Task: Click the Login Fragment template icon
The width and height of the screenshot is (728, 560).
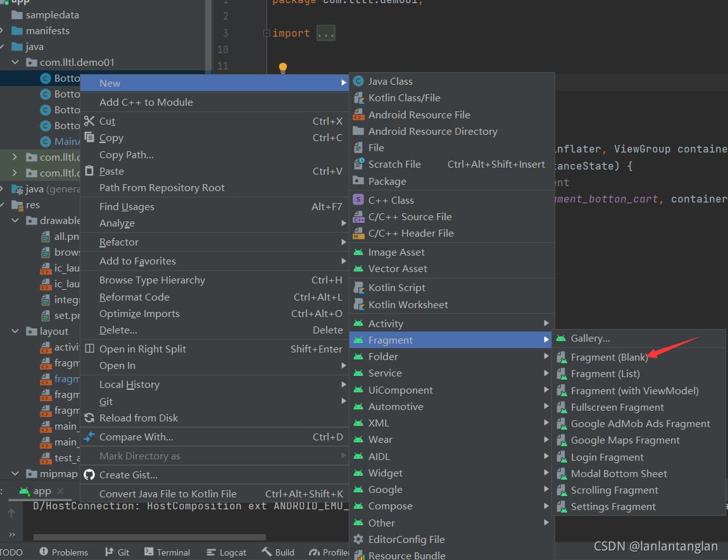Action: click(x=562, y=457)
